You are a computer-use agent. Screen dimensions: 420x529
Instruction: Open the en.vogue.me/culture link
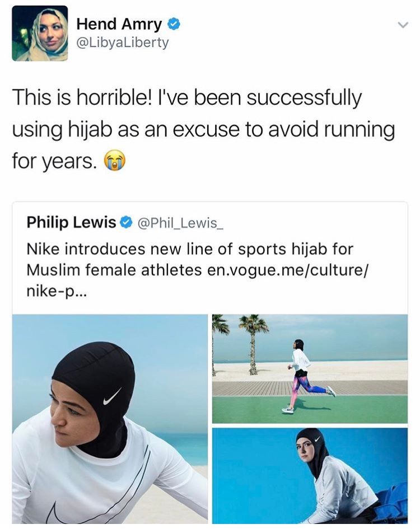click(x=288, y=270)
